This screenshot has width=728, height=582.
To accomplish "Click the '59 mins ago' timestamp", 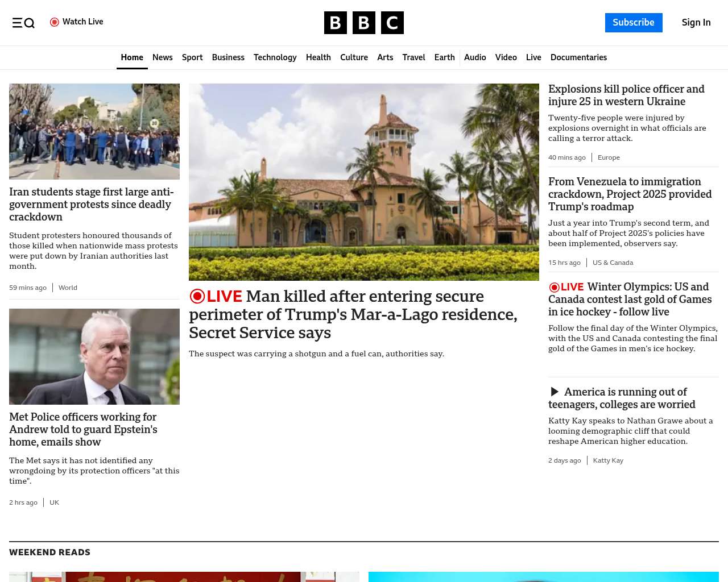I will (x=28, y=288).
